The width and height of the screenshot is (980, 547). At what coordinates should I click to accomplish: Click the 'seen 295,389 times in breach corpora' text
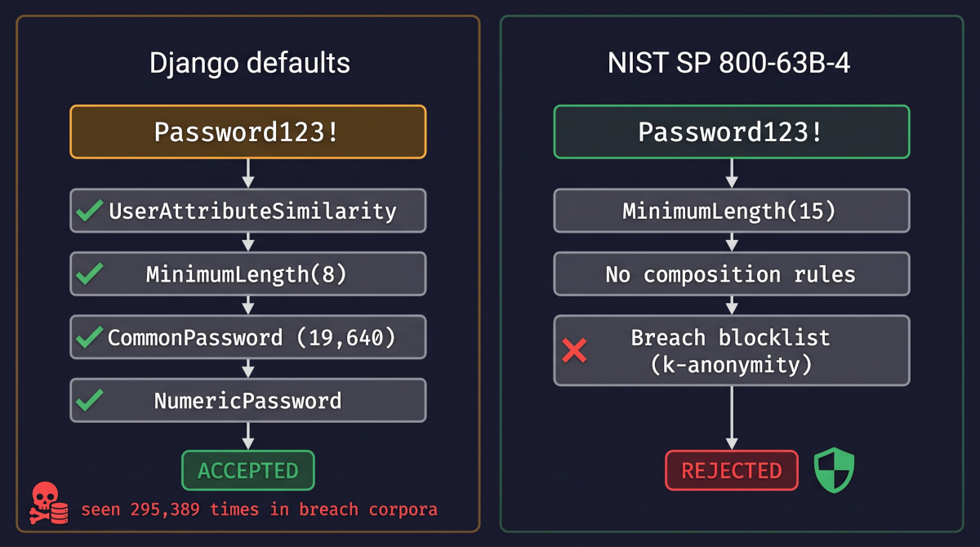[259, 509]
